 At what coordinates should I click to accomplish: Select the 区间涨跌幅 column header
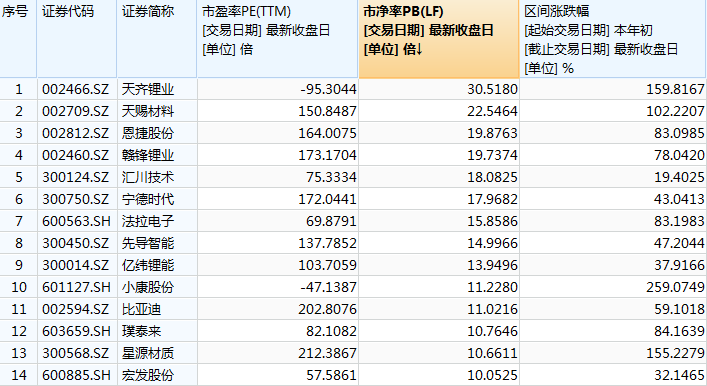613,39
